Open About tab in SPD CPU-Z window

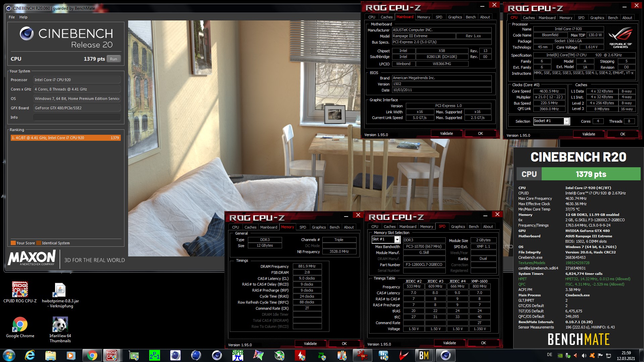tap(488, 227)
